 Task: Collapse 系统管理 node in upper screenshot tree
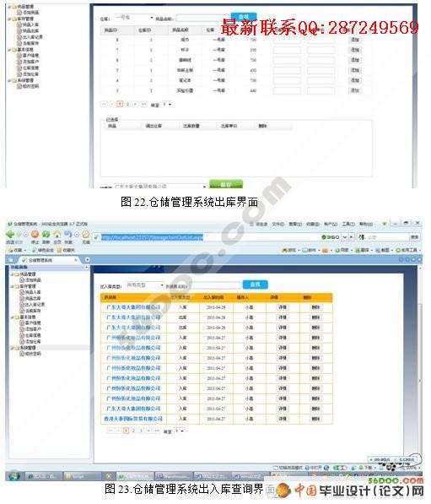(9, 80)
